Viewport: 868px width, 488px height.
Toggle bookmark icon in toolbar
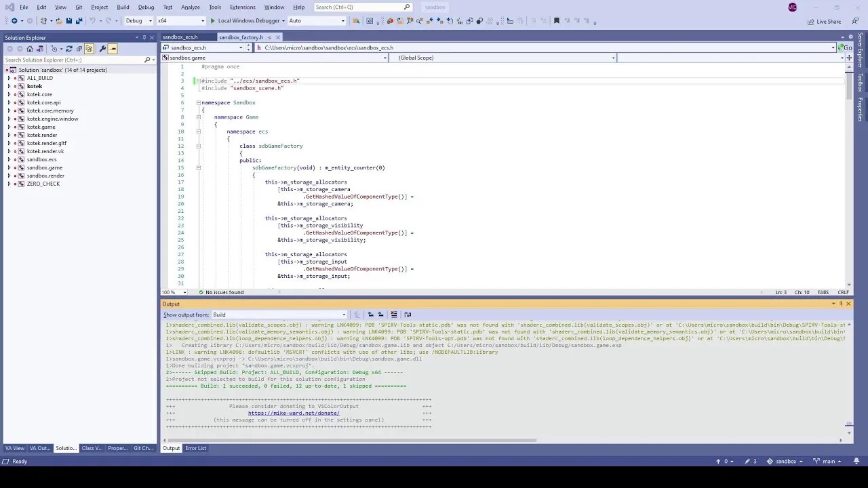pyautogui.click(x=557, y=20)
